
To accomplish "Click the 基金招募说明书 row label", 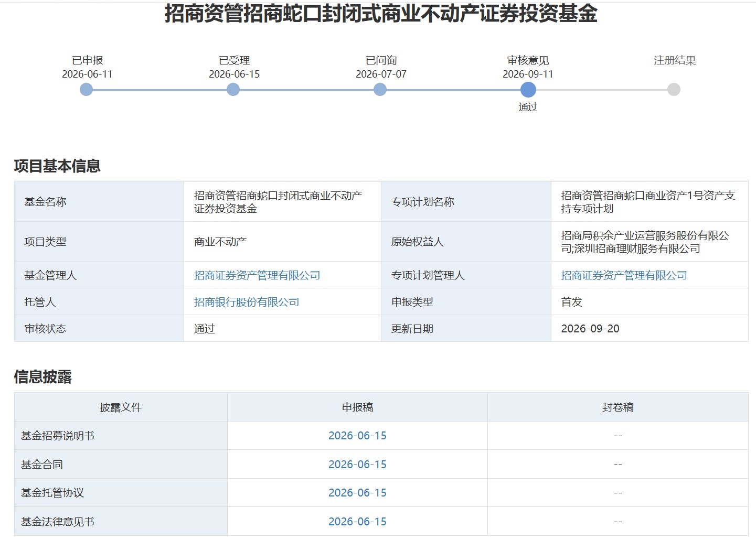I will 58,436.
